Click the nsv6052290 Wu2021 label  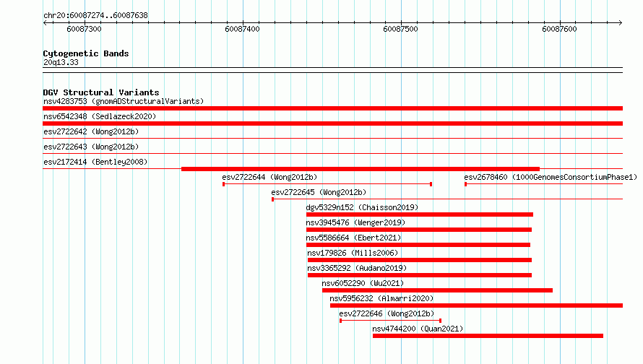tap(363, 283)
